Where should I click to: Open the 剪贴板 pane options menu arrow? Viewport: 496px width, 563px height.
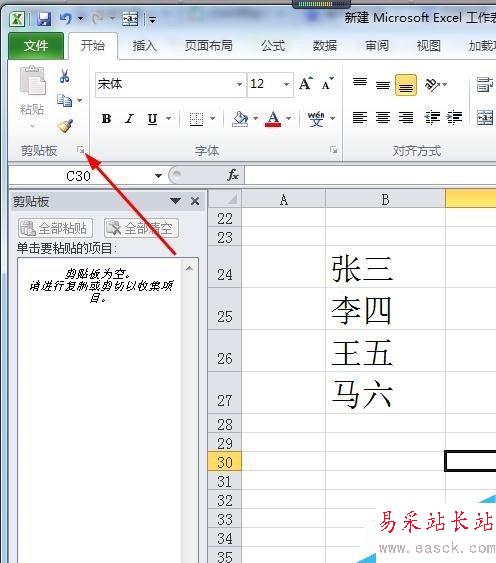coord(175,201)
